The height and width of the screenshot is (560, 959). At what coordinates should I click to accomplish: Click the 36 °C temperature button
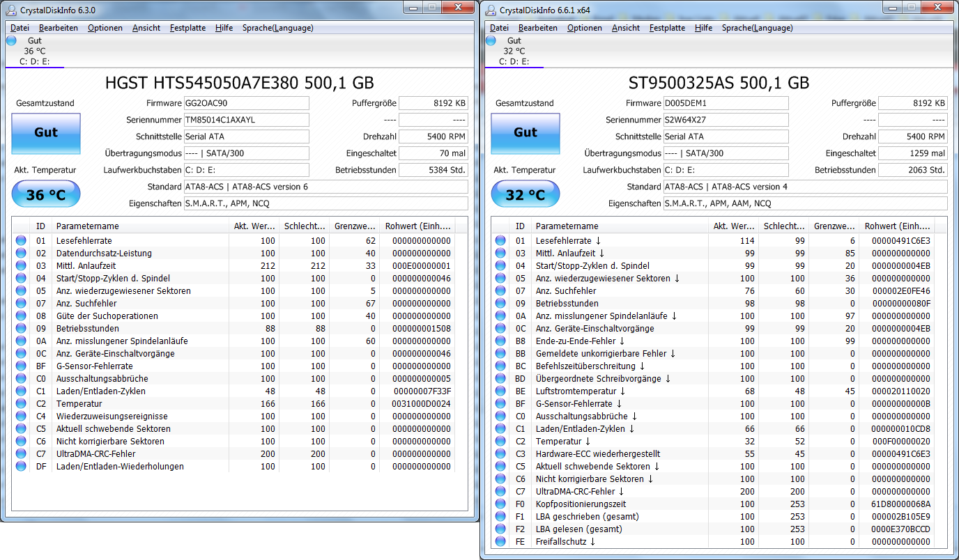coord(46,194)
